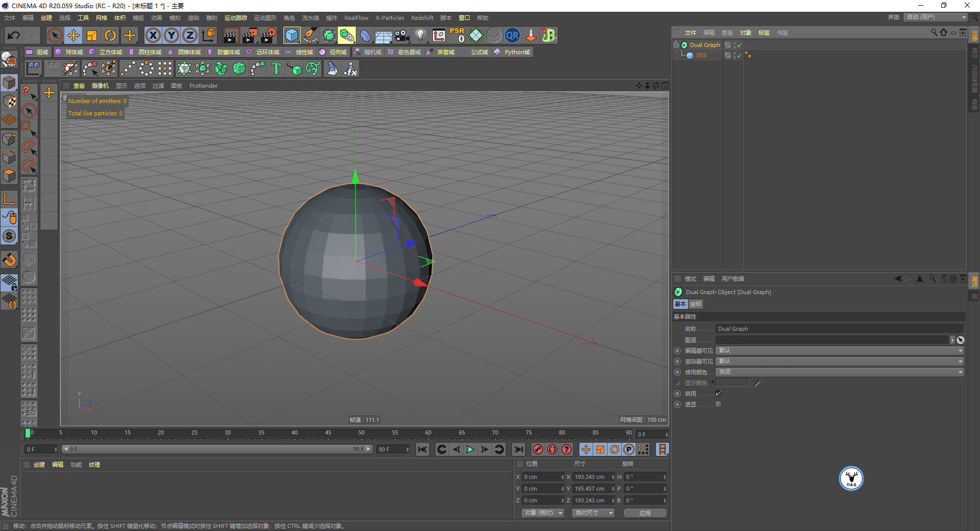Image resolution: width=980 pixels, height=531 pixels.
Task: Expand the 显示颜色 disclosure triangle
Action: tap(713, 382)
